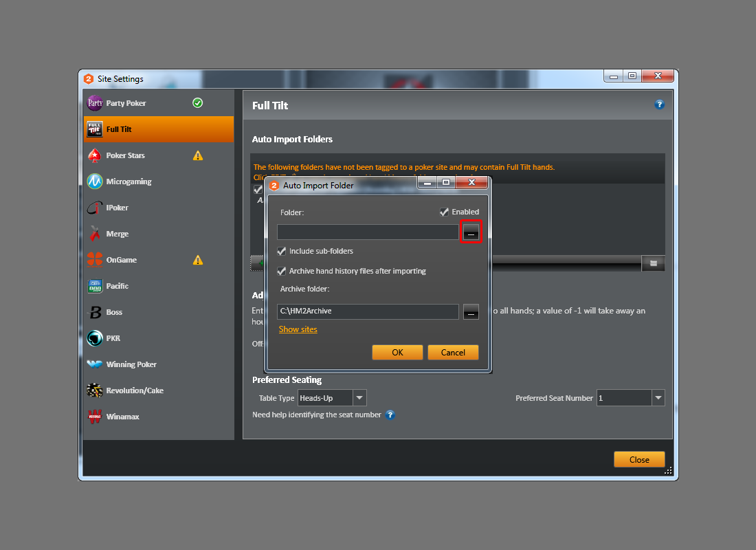This screenshot has height=550, width=756.
Task: Select the PKR site icon
Action: [x=95, y=338]
